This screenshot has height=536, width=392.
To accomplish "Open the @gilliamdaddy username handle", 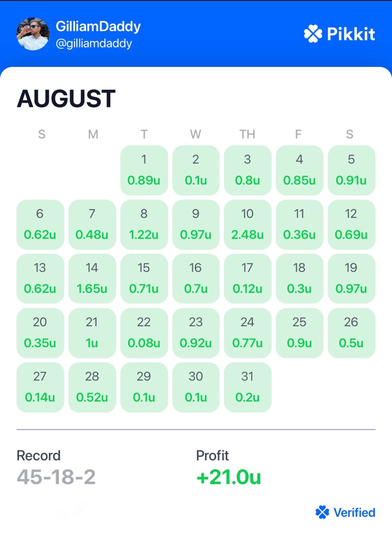I will (94, 43).
